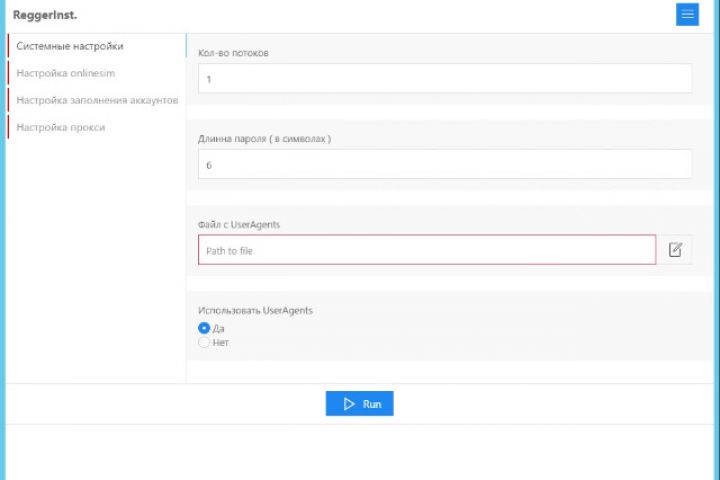Viewport: 720px width, 480px height.
Task: Go to Настройка заполнения аккаунтов
Action: point(97,100)
